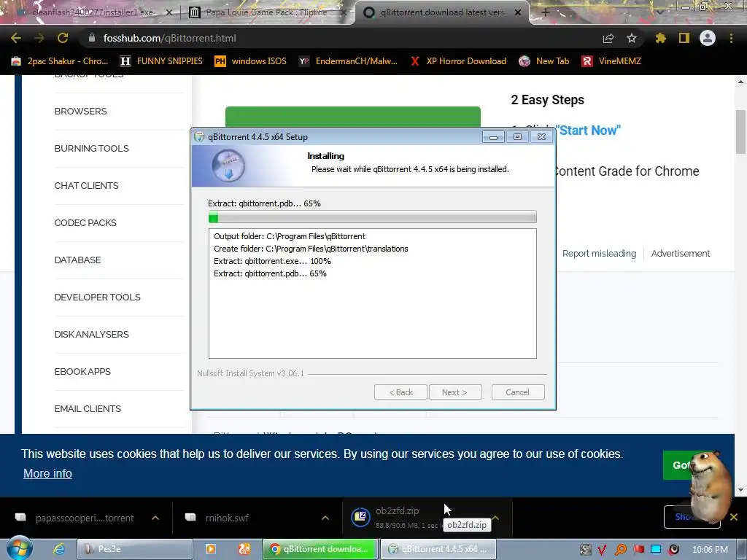
Task: Open the CHAT CLIENTS category
Action: pos(86,185)
